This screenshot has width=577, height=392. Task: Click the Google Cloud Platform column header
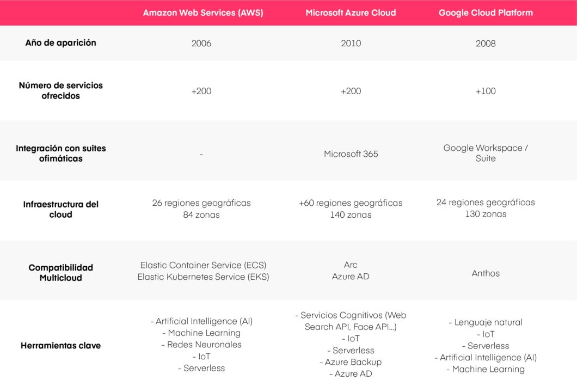pos(486,13)
